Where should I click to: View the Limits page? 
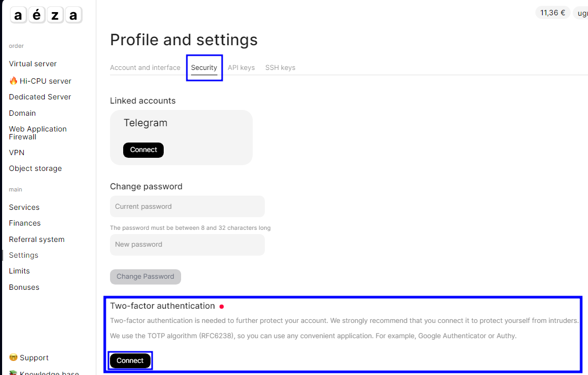(x=19, y=271)
